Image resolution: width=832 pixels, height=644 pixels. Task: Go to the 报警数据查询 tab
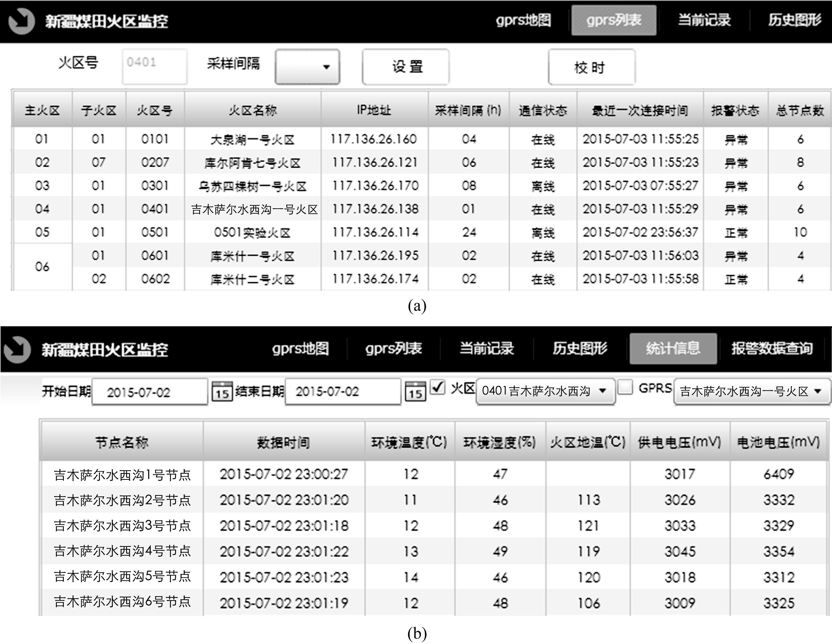coord(772,349)
